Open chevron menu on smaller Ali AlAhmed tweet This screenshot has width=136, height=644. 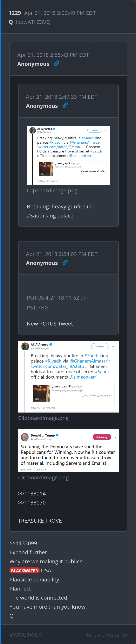click(106, 130)
